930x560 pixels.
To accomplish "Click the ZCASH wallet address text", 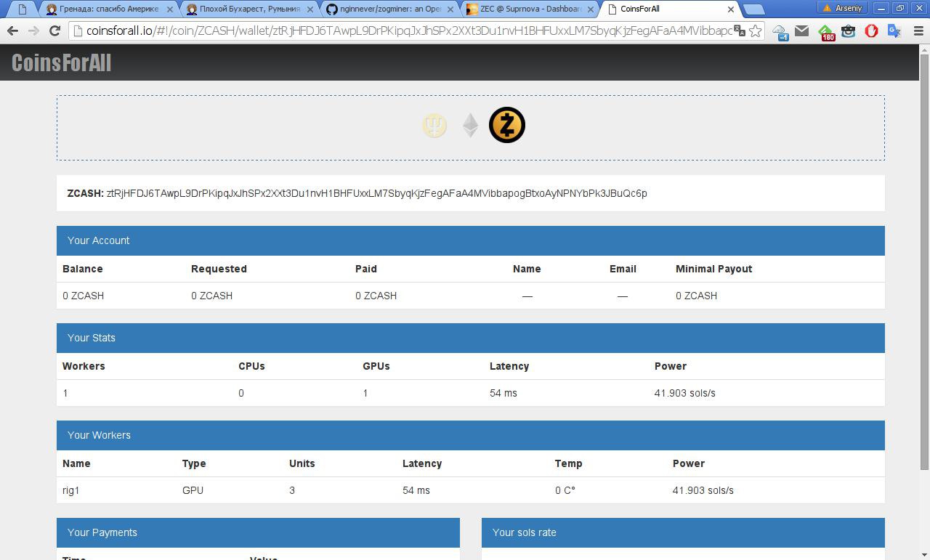I will [x=376, y=193].
